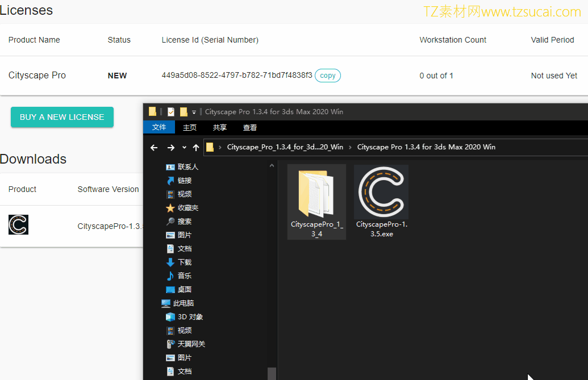The height and width of the screenshot is (380, 588).
Task: Open 文档 under 此电脑 in navigation pane
Action: (x=179, y=371)
